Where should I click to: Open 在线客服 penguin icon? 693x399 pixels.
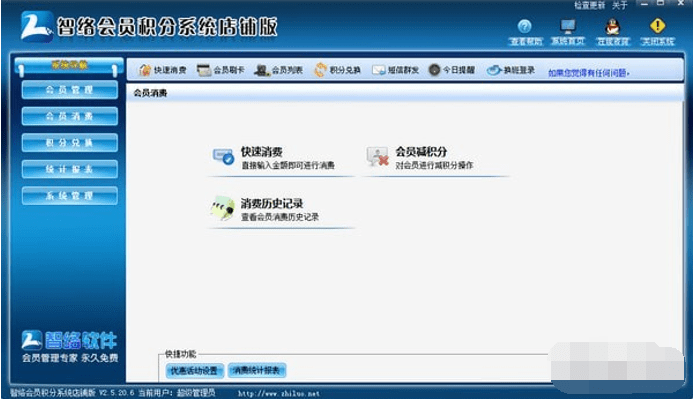pyautogui.click(x=613, y=32)
